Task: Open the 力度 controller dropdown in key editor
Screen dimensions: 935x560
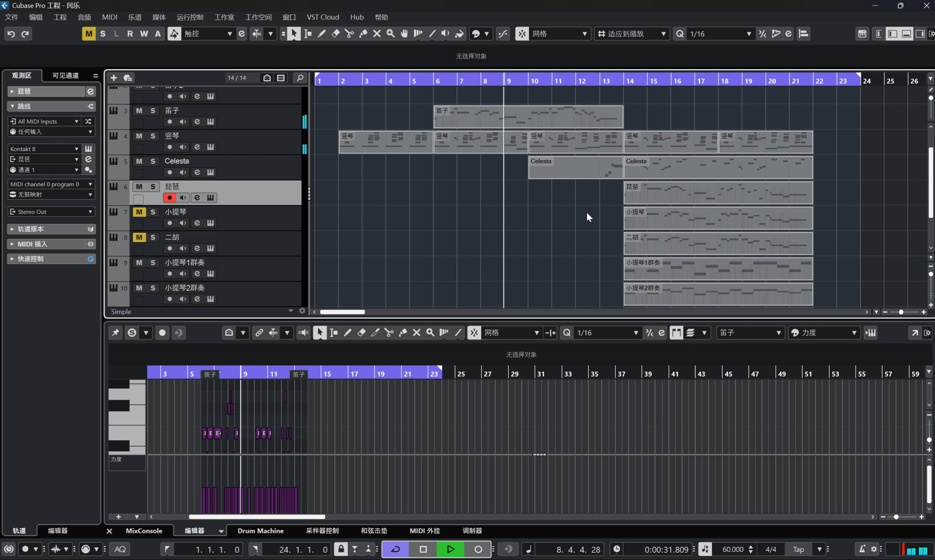Action: [824, 333]
